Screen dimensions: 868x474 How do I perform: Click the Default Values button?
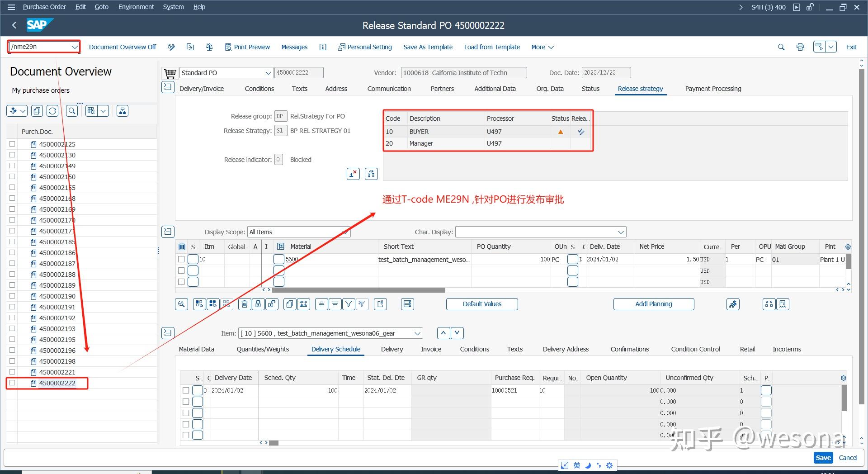481,304
